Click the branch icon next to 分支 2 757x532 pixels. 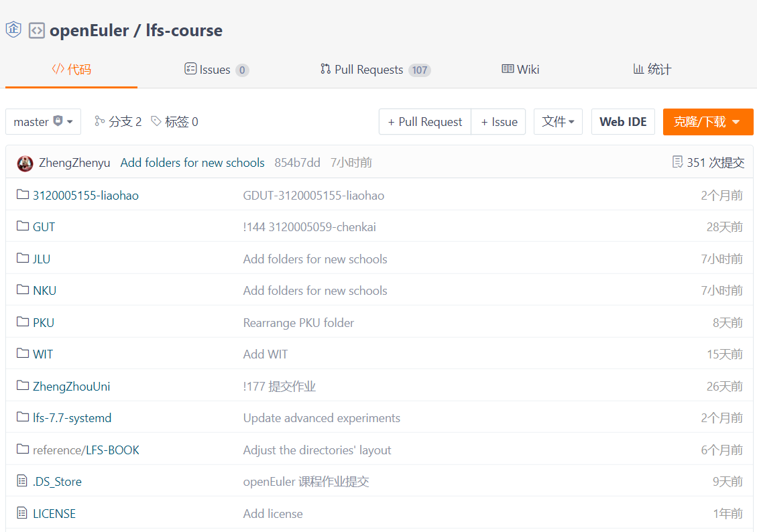(x=100, y=121)
